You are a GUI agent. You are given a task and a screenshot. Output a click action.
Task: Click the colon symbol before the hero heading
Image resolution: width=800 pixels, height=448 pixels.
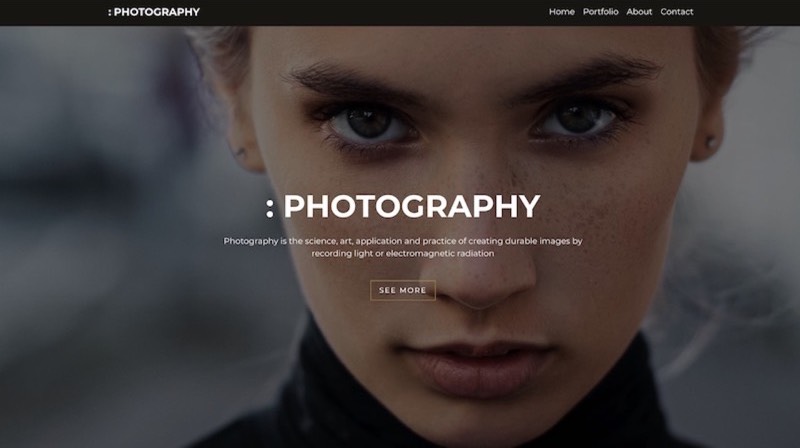[270, 209]
